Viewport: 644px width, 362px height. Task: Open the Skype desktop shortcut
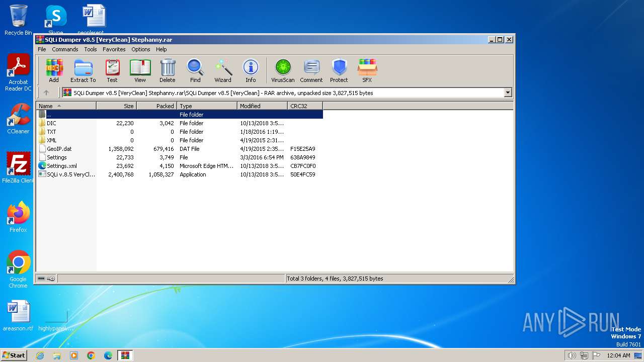pos(56,20)
